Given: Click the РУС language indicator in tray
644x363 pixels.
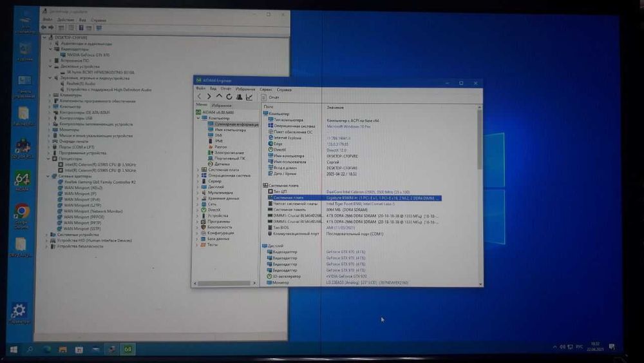Looking at the screenshot, I should tap(579, 347).
